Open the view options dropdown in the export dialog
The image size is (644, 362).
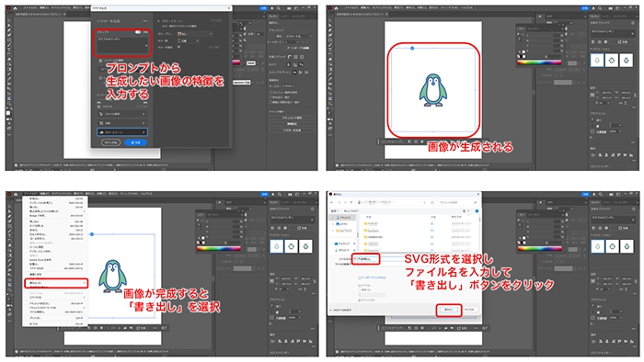(466, 210)
